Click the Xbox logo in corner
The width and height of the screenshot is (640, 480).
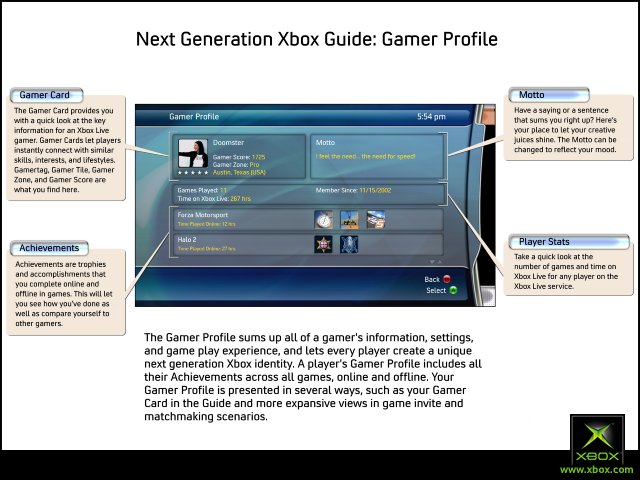tap(597, 439)
